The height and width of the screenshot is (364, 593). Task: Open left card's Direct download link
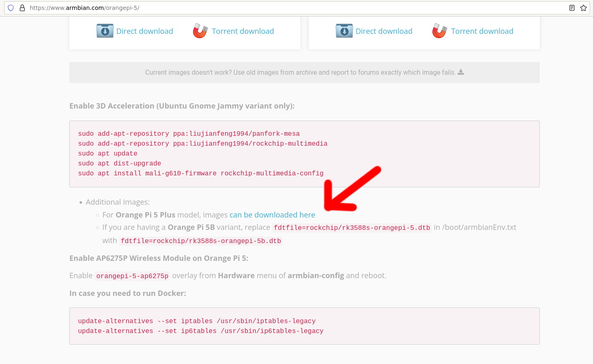[144, 31]
